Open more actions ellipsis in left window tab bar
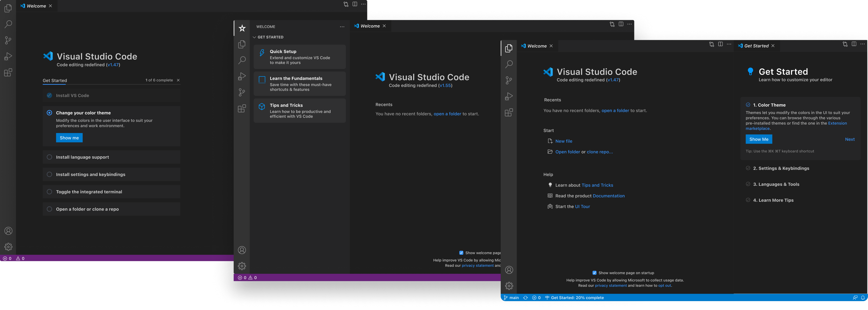Viewport: 868px width, 310px height. tap(363, 4)
